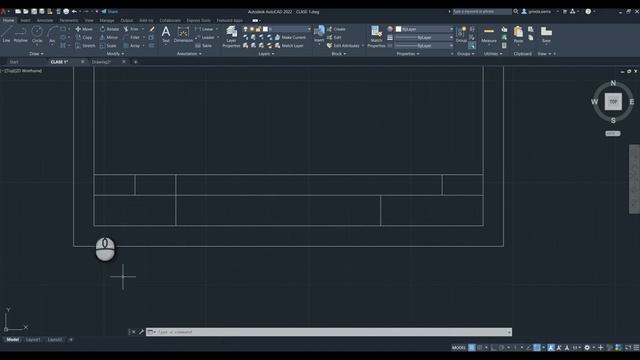640x360 pixels.
Task: Switch to the Drawing2 file tab
Action: [101, 62]
